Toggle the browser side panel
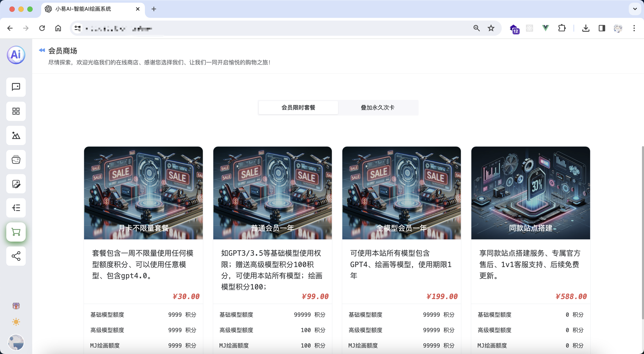Image resolution: width=644 pixels, height=354 pixels. (x=602, y=28)
